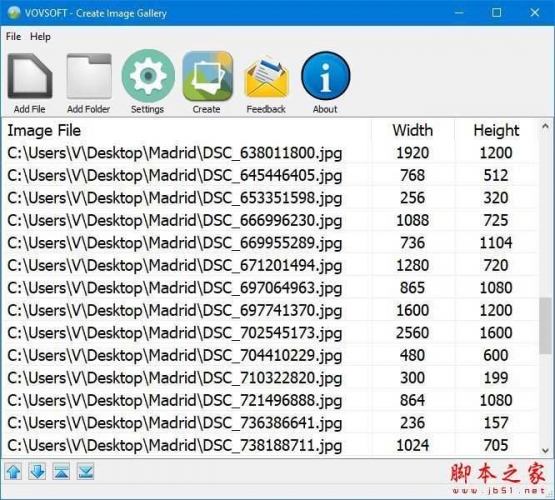Click width value 1088

click(x=413, y=220)
